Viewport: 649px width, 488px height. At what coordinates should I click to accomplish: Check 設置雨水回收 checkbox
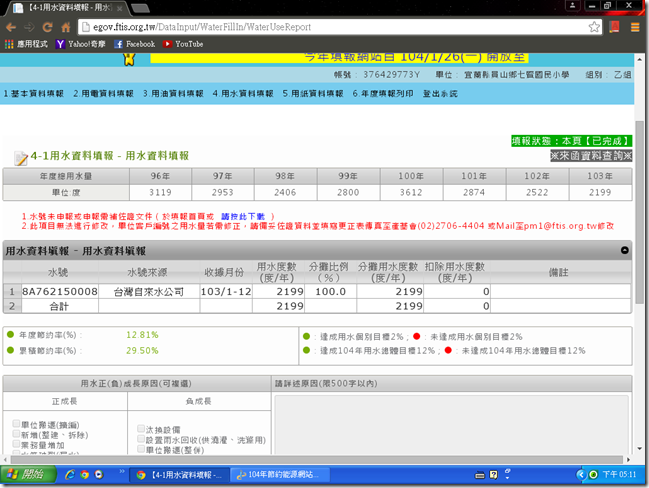[x=141, y=439]
